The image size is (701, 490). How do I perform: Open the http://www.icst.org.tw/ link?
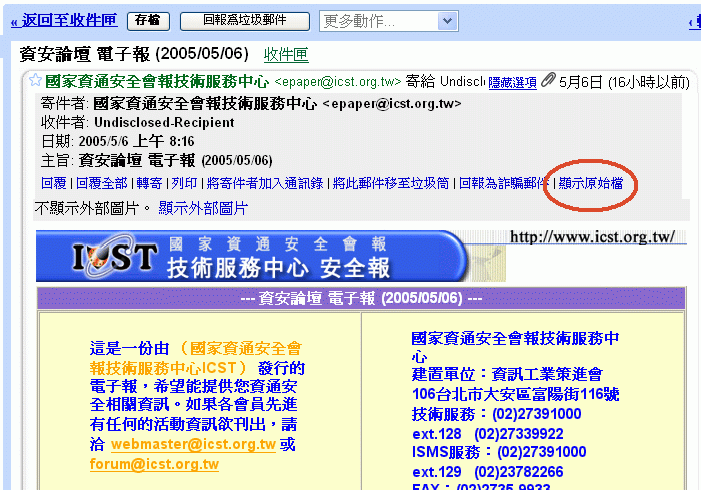coord(598,237)
